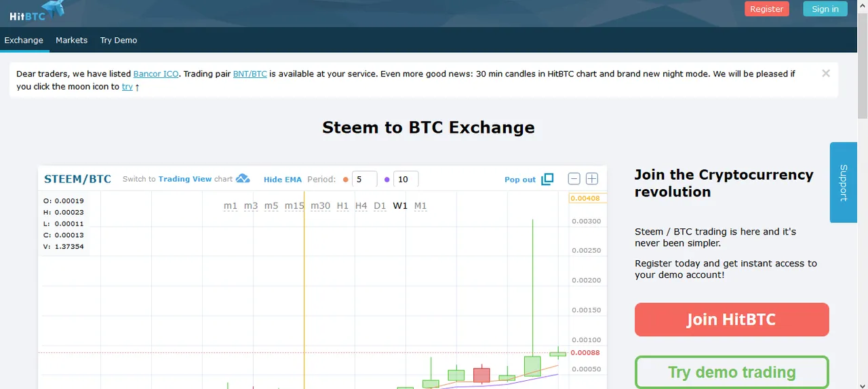
Task: Open the BNT/BTC trading pair link
Action: (x=250, y=73)
